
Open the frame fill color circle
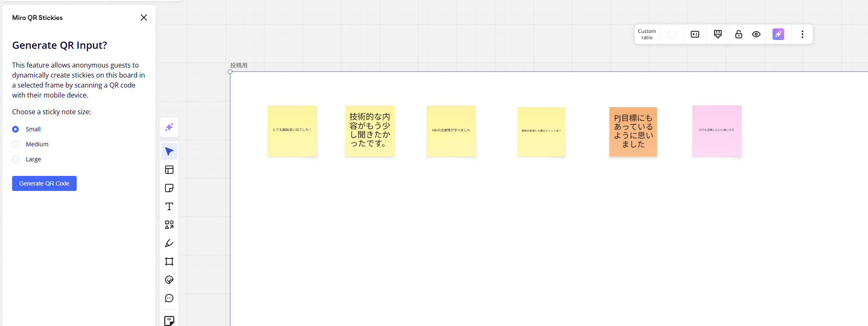(x=672, y=34)
